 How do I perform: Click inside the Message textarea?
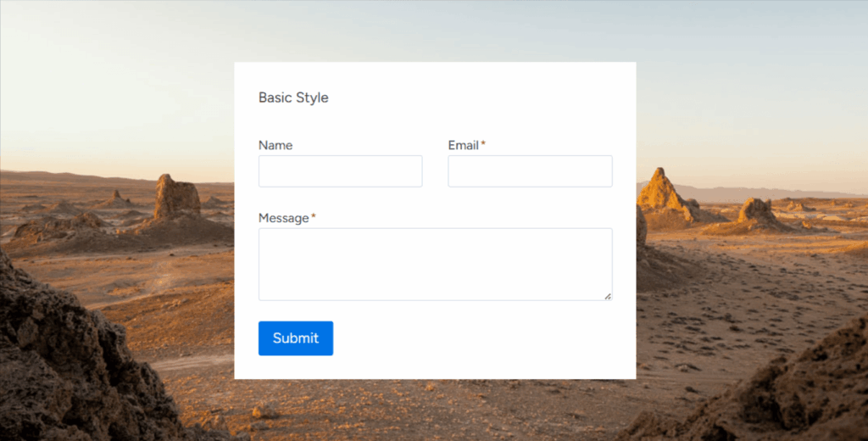tap(435, 264)
